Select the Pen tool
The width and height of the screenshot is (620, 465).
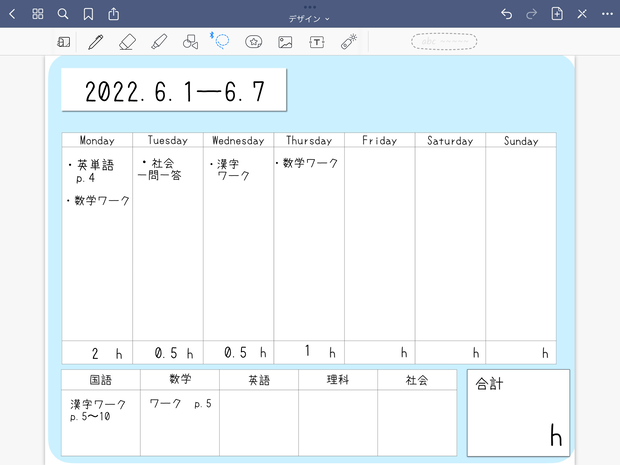[x=95, y=42]
